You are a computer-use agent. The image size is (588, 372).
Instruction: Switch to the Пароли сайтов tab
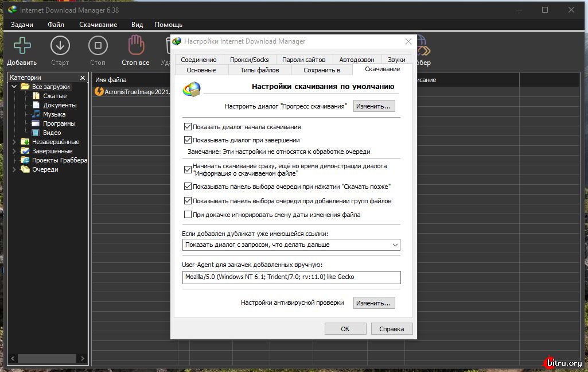(303, 60)
